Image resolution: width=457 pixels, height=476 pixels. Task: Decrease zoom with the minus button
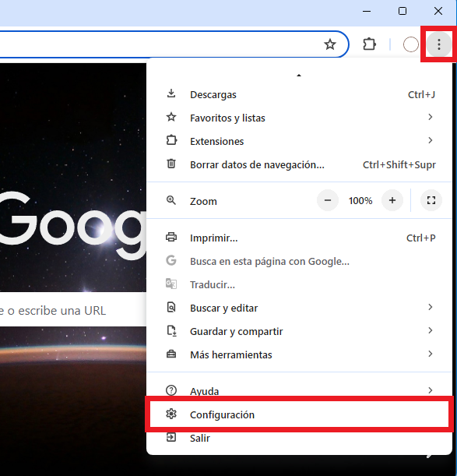click(x=328, y=200)
